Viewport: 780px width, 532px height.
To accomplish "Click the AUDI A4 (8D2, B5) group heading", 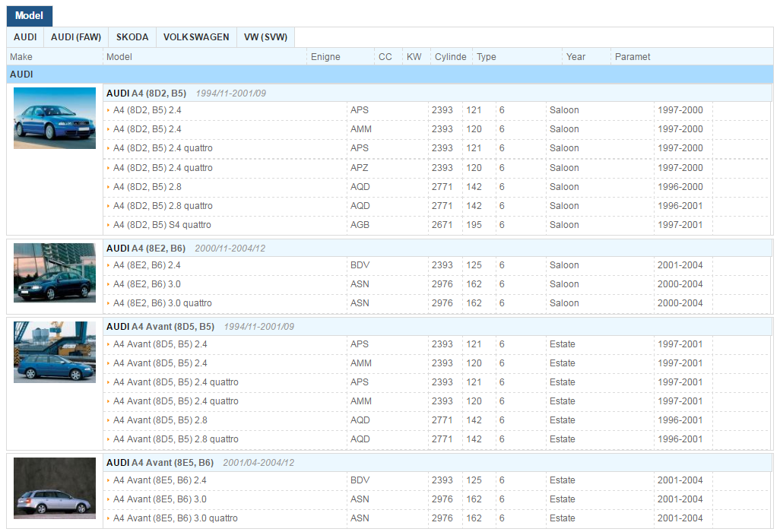I will click(146, 93).
